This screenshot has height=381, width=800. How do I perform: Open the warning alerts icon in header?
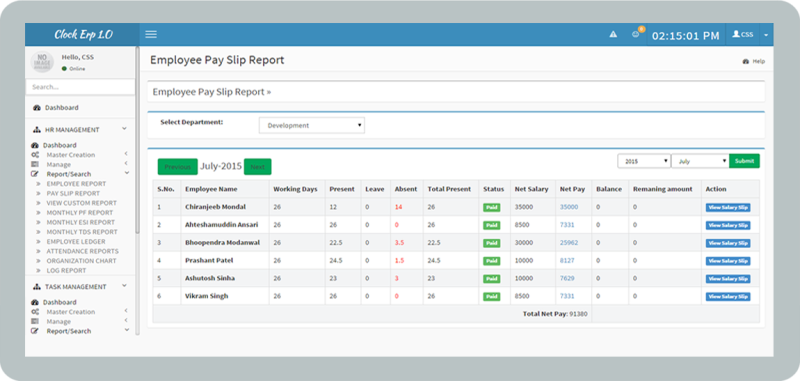(613, 34)
